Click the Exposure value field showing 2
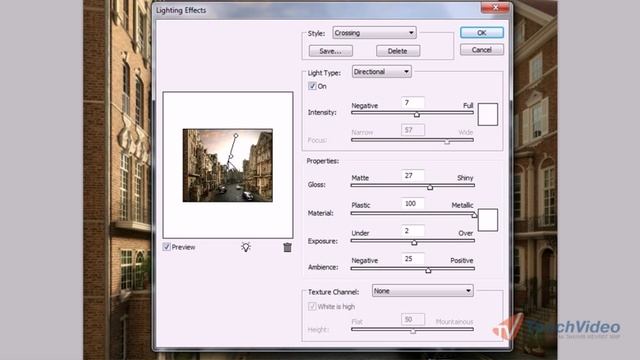This screenshot has height=360, width=640. coord(413,231)
